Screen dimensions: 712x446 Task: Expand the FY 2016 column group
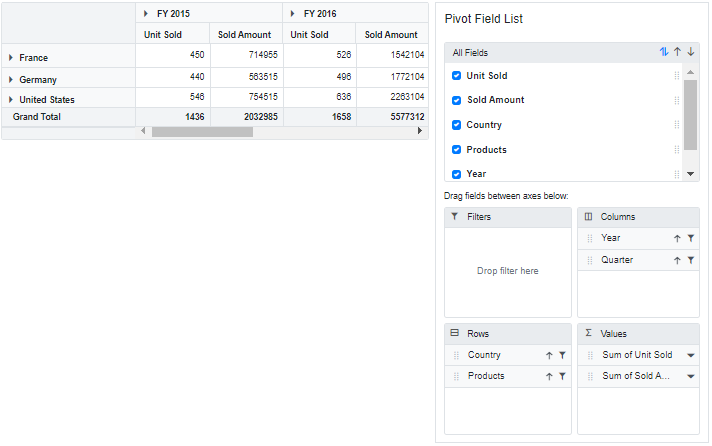pos(292,14)
